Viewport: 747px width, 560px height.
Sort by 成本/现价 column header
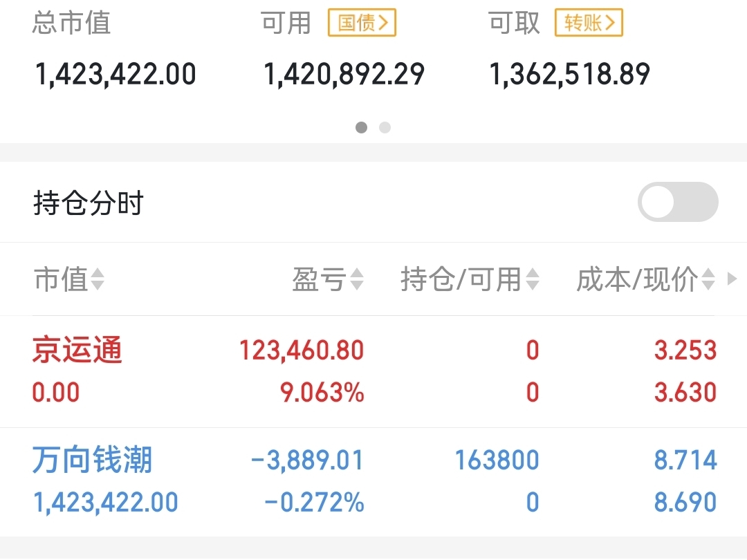click(645, 279)
